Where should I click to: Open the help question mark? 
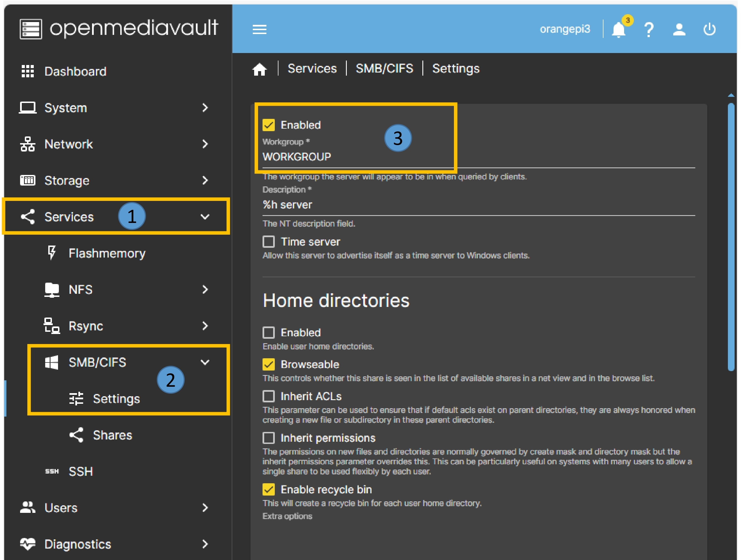point(649,30)
